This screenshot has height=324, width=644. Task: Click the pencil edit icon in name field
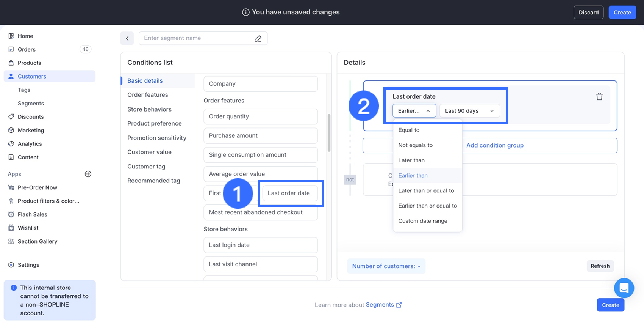tap(258, 38)
